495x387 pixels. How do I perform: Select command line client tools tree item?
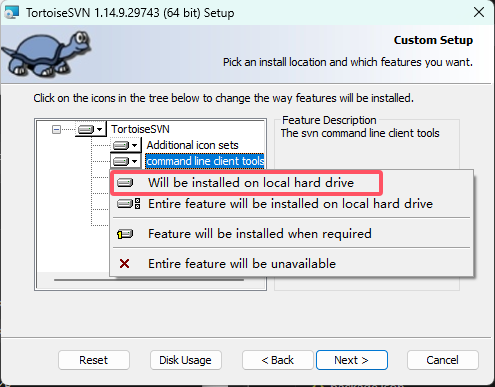click(205, 161)
